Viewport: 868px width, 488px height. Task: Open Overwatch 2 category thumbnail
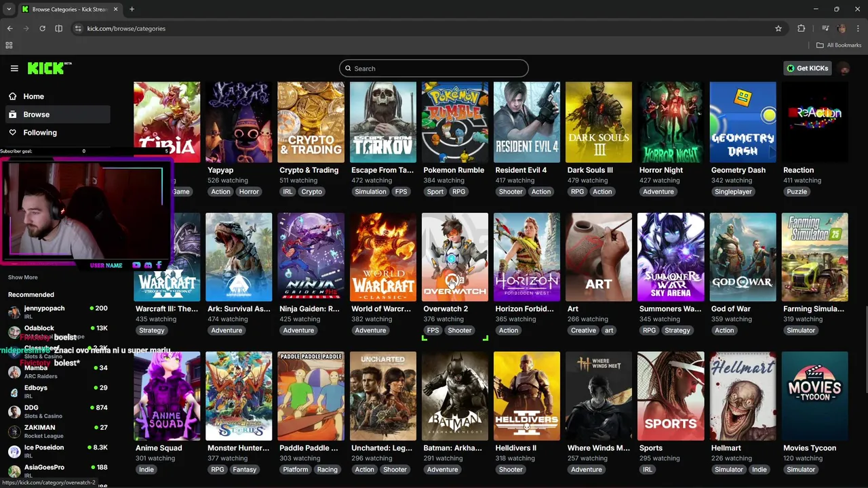pyautogui.click(x=455, y=257)
